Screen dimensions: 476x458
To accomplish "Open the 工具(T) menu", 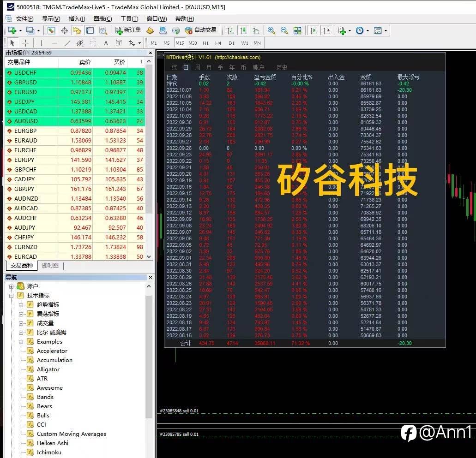I will pos(129,19).
